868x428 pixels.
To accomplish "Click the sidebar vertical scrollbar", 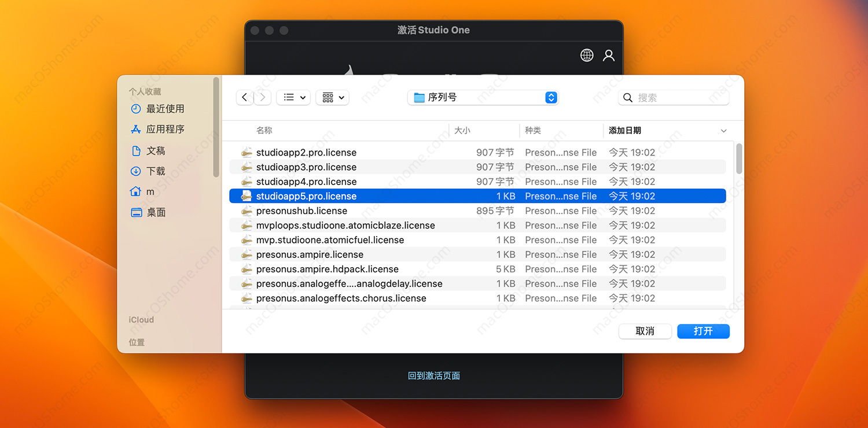I will [216, 127].
